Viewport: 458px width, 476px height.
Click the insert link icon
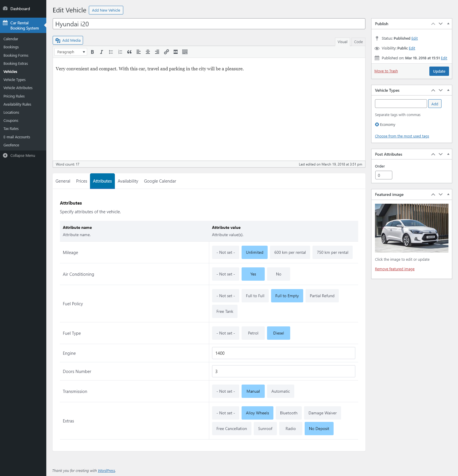166,52
